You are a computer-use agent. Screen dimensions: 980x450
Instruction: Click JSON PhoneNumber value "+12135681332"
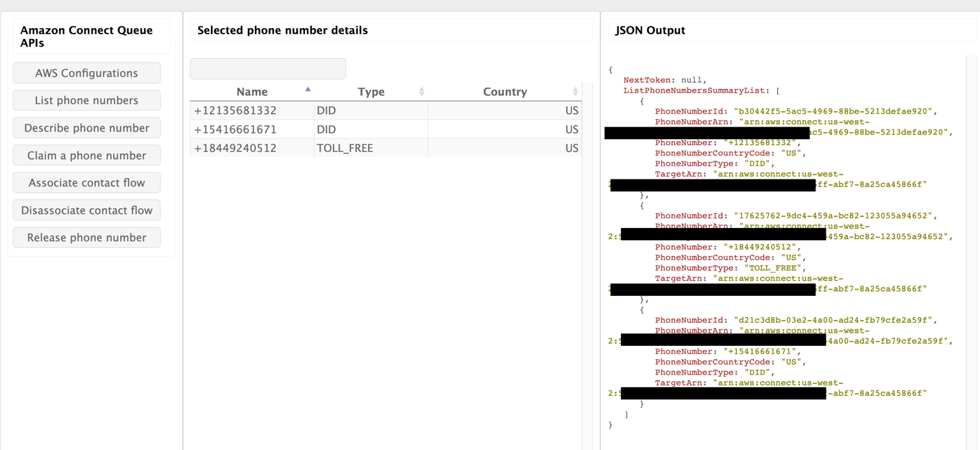pyautogui.click(x=760, y=142)
